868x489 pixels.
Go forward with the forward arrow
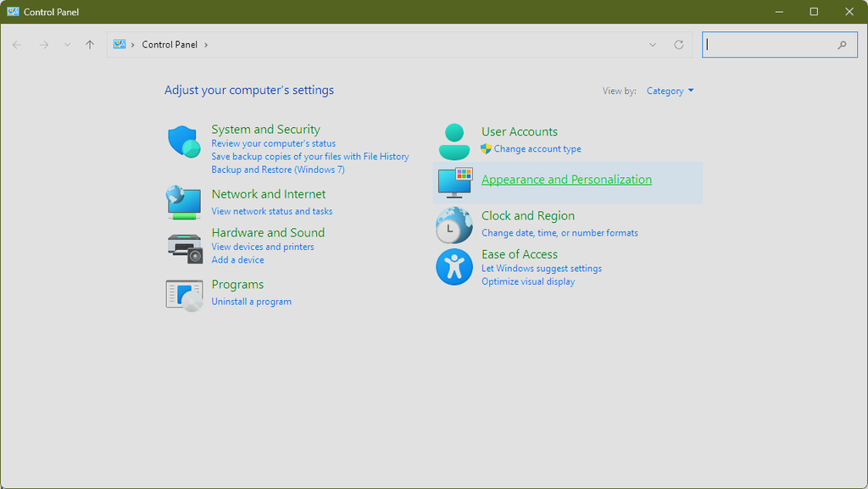(44, 45)
